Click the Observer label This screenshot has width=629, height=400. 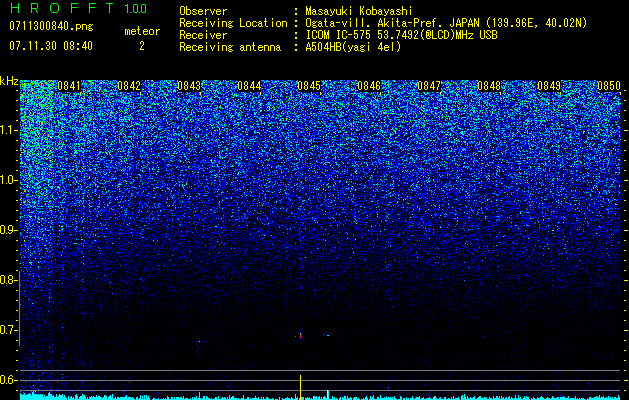tap(203, 11)
